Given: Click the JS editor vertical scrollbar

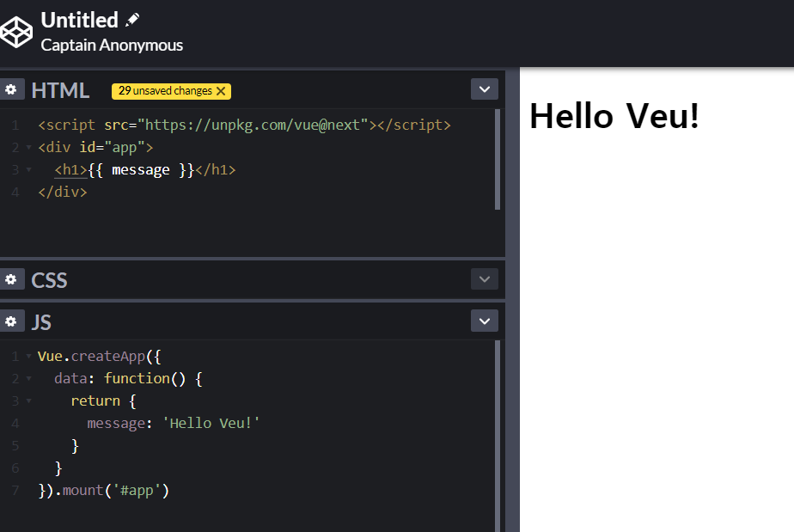Looking at the screenshot, I should (x=498, y=436).
